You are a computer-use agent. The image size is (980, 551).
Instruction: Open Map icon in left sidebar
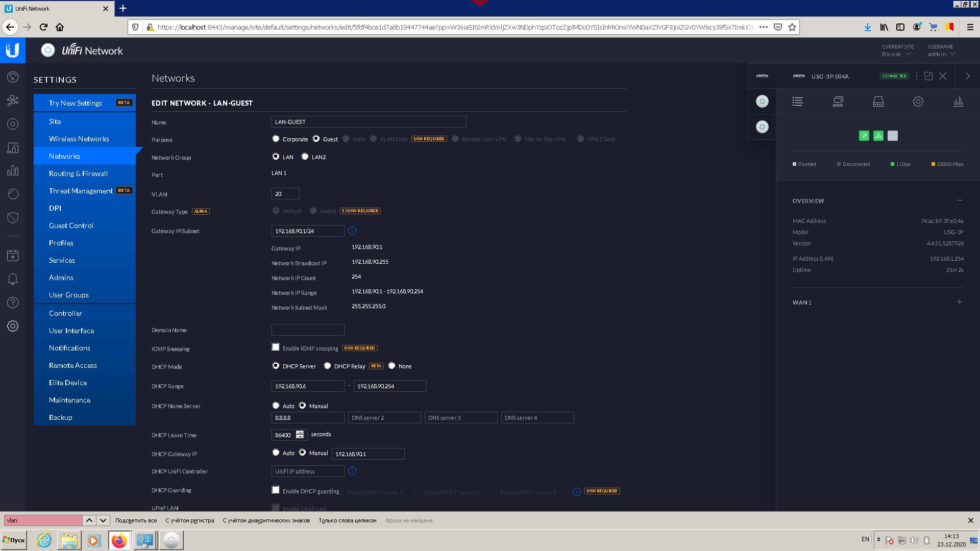pos(13,124)
